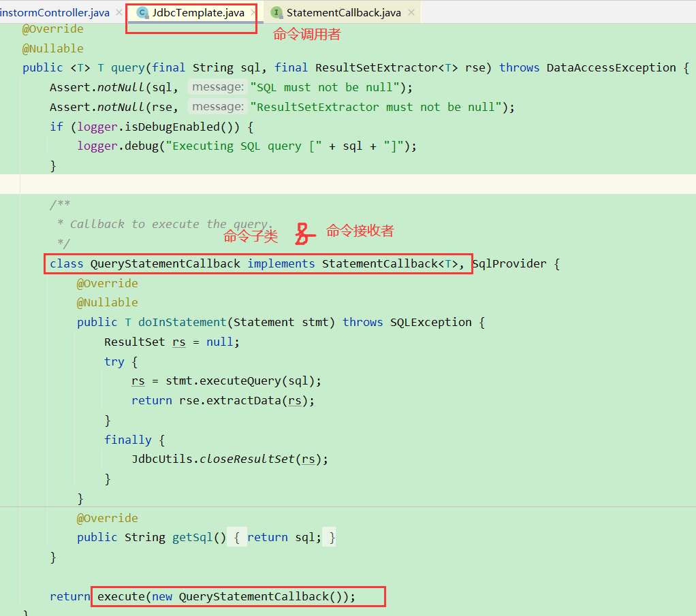This screenshot has width=696, height=616.
Task: Click the getSql method name
Action: pyautogui.click(x=193, y=538)
